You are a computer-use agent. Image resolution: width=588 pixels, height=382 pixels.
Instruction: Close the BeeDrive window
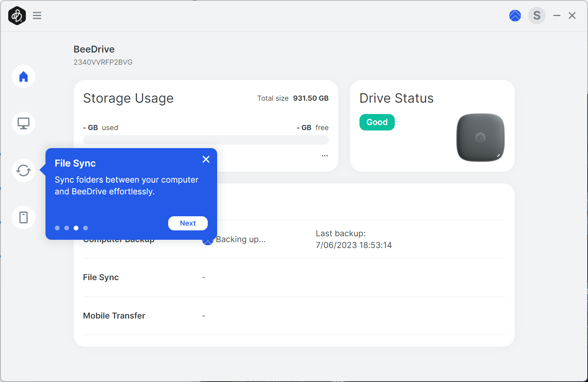pos(572,16)
